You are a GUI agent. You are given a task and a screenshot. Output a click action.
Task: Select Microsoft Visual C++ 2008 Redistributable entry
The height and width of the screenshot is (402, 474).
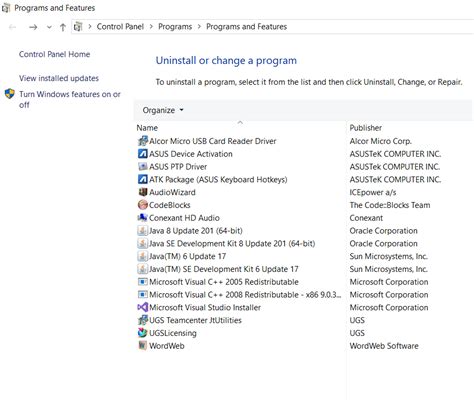tap(245, 294)
